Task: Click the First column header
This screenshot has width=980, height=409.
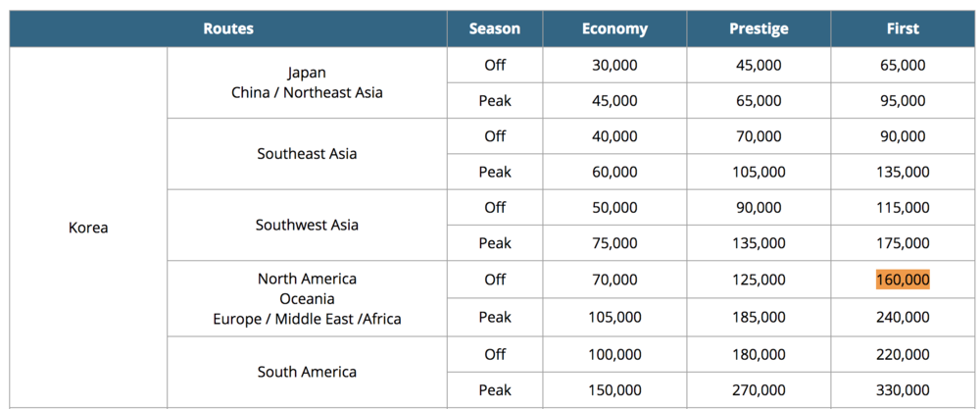Action: point(903,28)
